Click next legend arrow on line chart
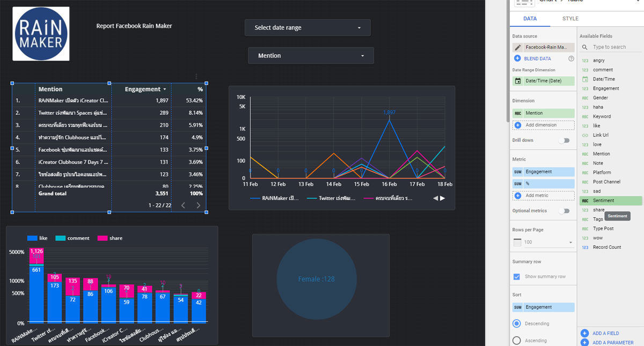This screenshot has height=346, width=644. point(443,198)
